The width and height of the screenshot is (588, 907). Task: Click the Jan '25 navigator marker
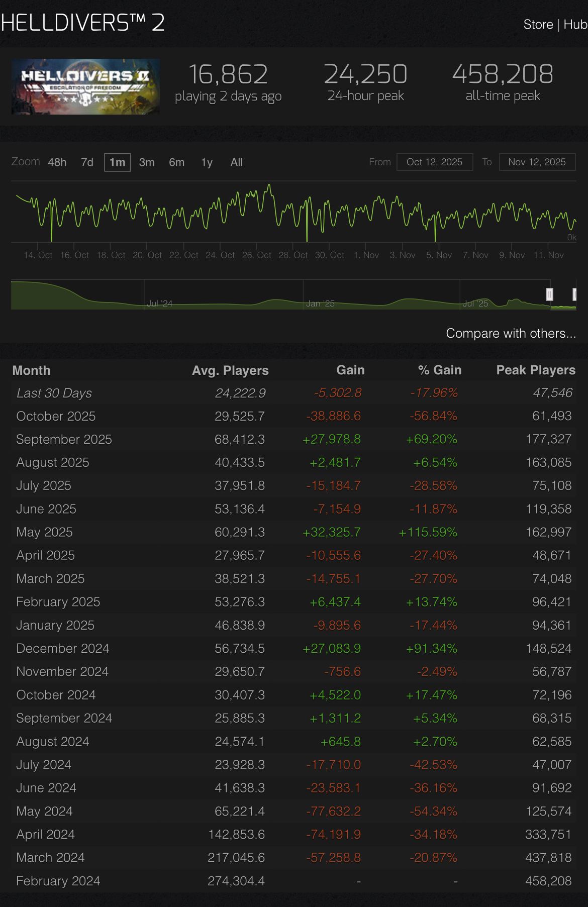tap(320, 304)
